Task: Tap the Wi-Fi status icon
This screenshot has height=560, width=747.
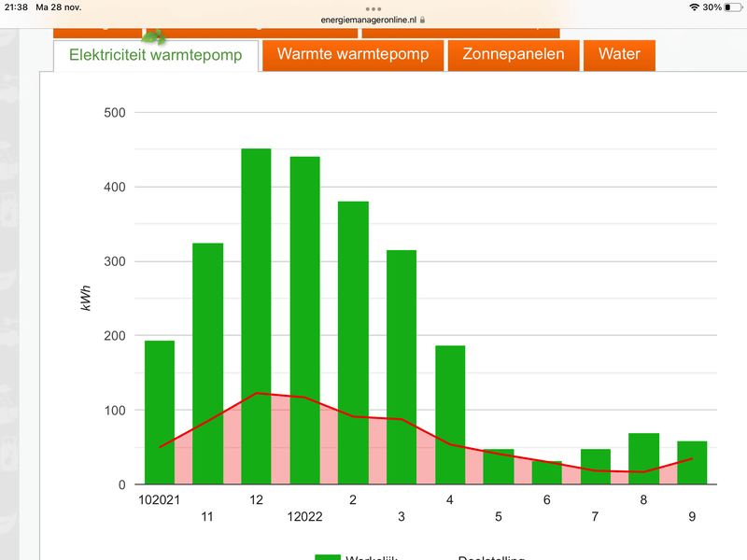Action: point(694,7)
